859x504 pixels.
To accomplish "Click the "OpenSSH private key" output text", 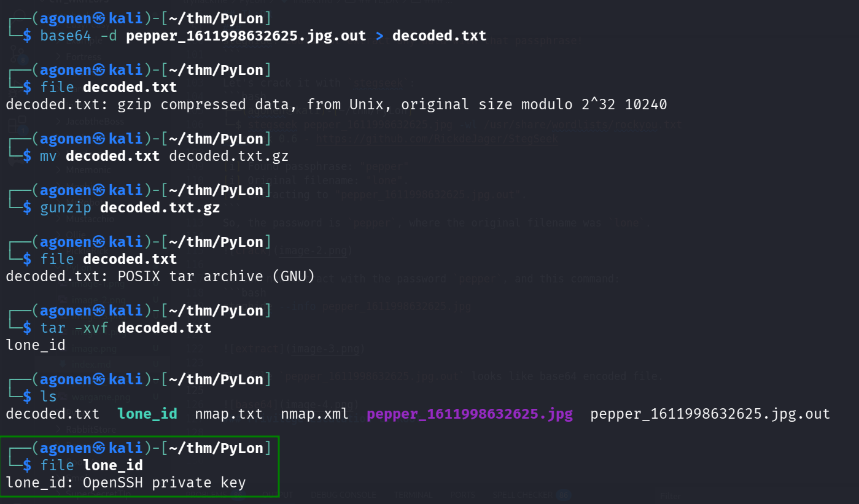I will pos(164,483).
